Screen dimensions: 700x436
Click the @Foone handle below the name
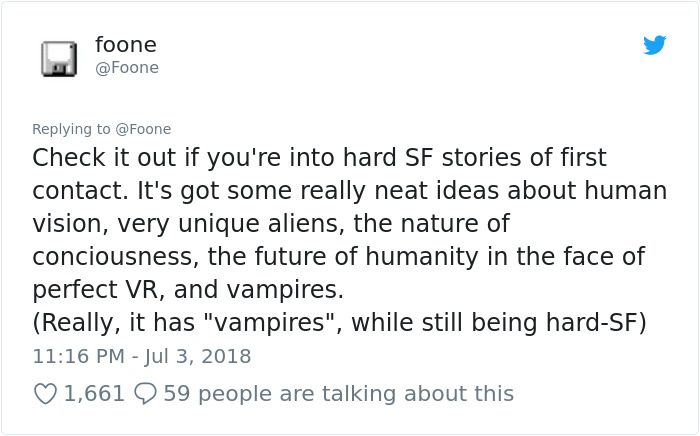coord(126,68)
